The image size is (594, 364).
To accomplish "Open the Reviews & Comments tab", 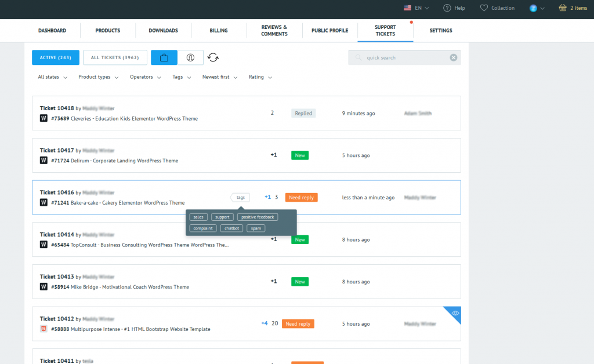I will click(274, 30).
